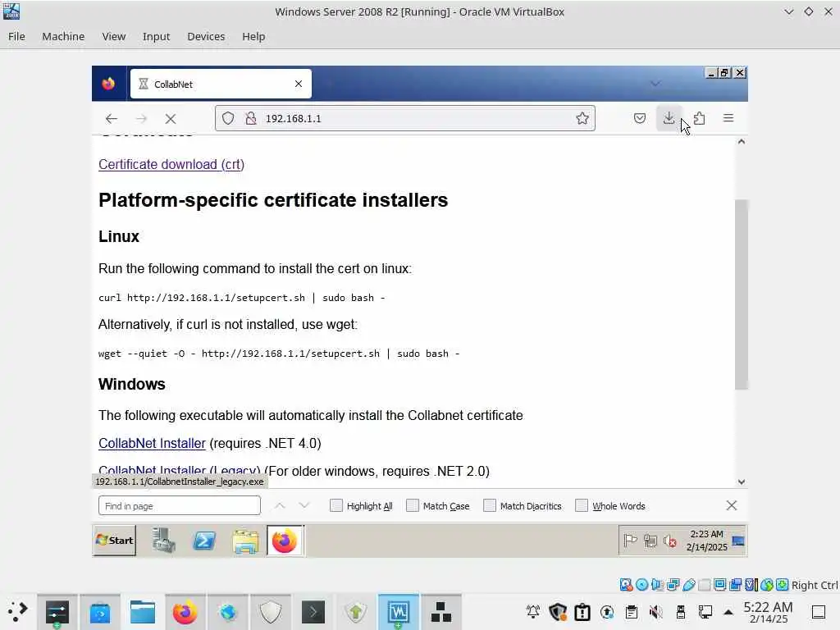Click the CollabNet Installer (Legacy) link
This screenshot has width=840, height=630.
coord(180,471)
